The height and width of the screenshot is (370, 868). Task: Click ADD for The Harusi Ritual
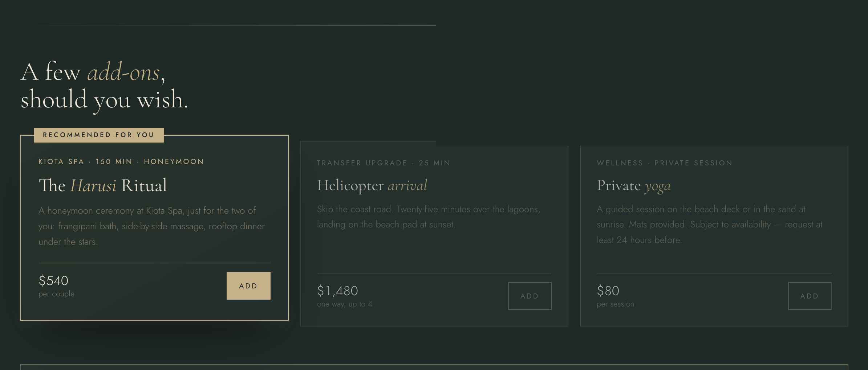248,285
